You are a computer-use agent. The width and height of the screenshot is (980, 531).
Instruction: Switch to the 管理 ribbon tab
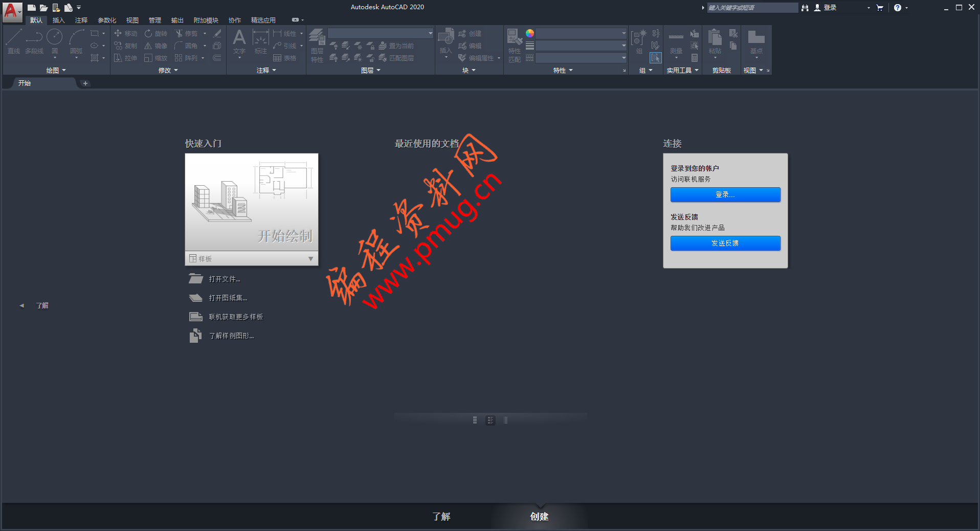pyautogui.click(x=155, y=20)
